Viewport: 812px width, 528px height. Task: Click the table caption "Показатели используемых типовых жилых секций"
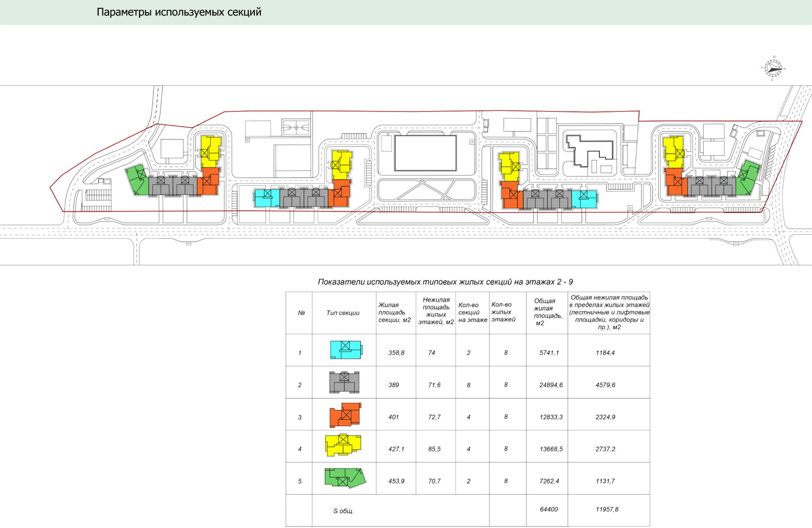tap(445, 282)
